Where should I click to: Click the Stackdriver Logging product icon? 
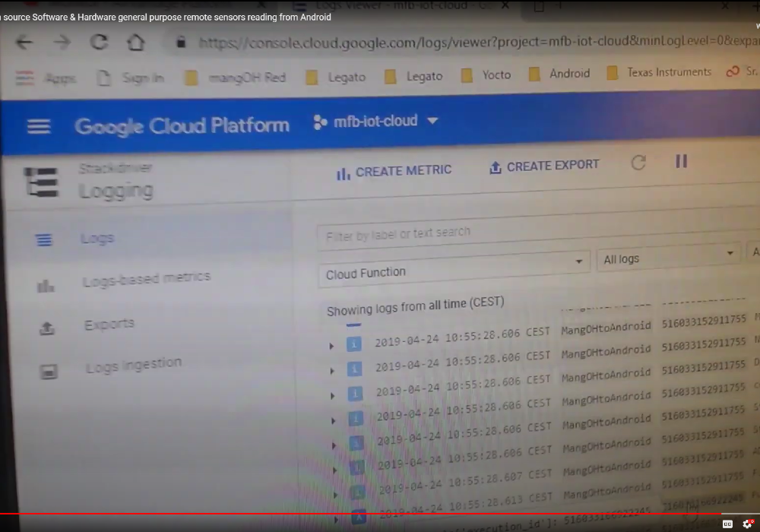(41, 182)
